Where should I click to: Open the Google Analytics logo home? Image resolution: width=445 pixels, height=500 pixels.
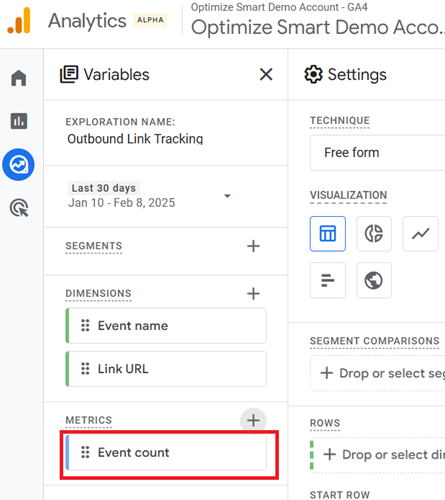[x=19, y=21]
